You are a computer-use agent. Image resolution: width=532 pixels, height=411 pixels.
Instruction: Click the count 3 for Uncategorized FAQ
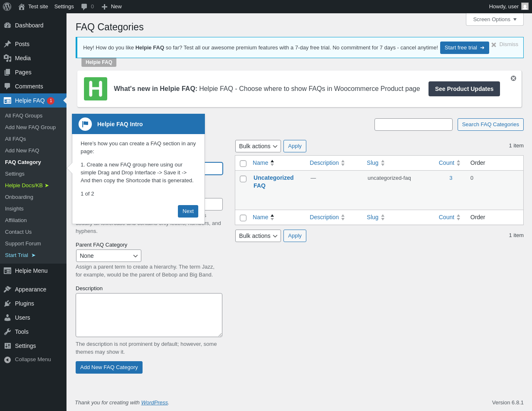pyautogui.click(x=451, y=178)
